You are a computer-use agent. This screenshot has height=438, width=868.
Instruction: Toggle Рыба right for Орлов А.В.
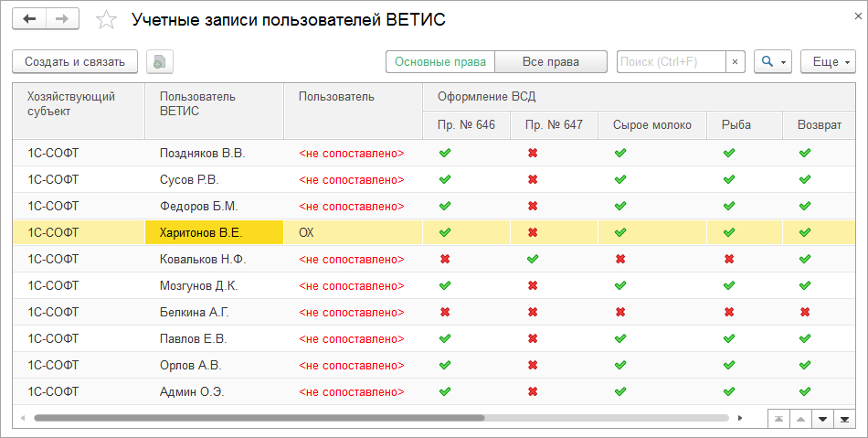[729, 366]
